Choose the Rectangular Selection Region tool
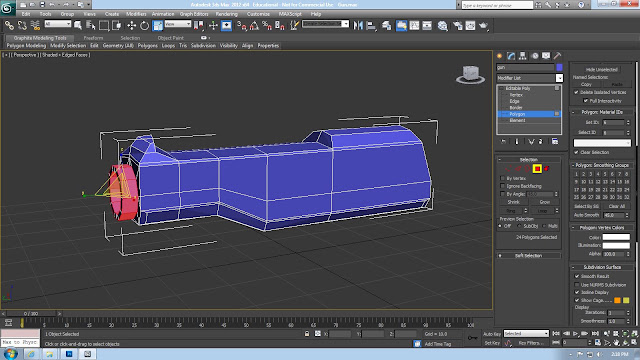Image resolution: width=640 pixels, height=360 pixels. (x=104, y=26)
